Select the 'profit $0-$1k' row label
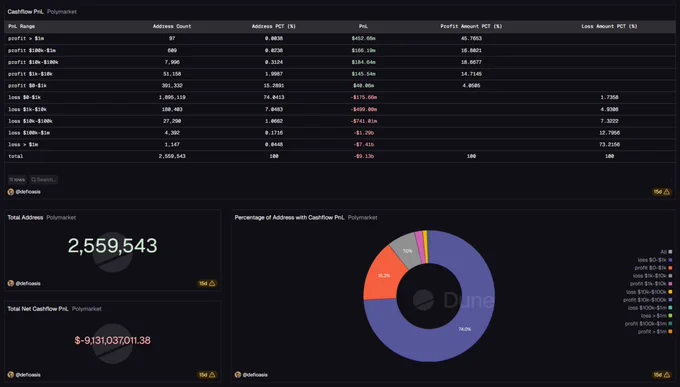This screenshot has width=680, height=387. 27,85
